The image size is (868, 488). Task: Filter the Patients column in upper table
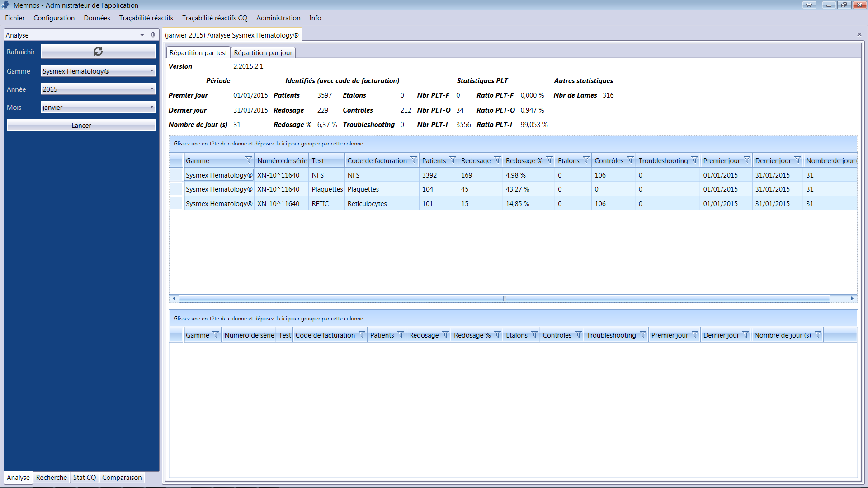453,160
